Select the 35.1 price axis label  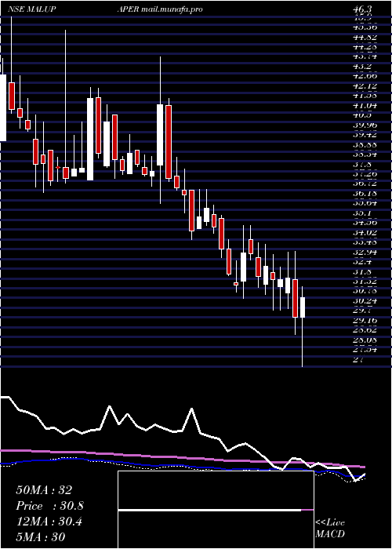(x=362, y=213)
